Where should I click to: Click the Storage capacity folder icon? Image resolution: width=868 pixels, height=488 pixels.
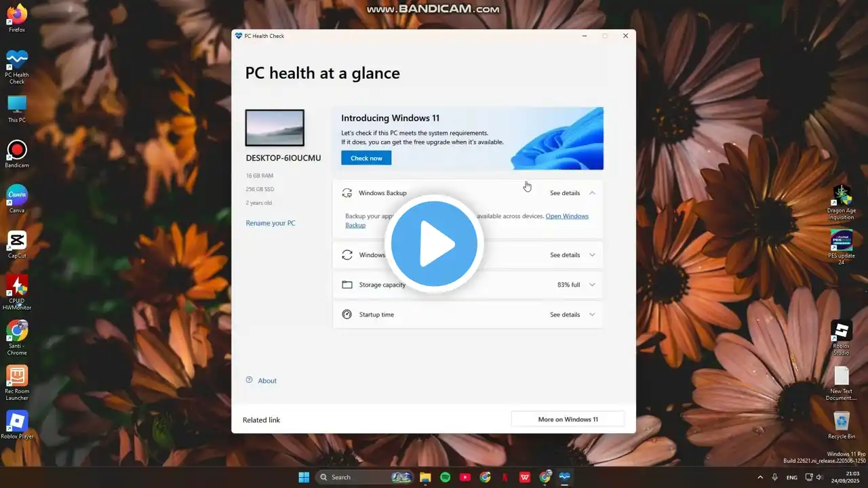tap(347, 285)
